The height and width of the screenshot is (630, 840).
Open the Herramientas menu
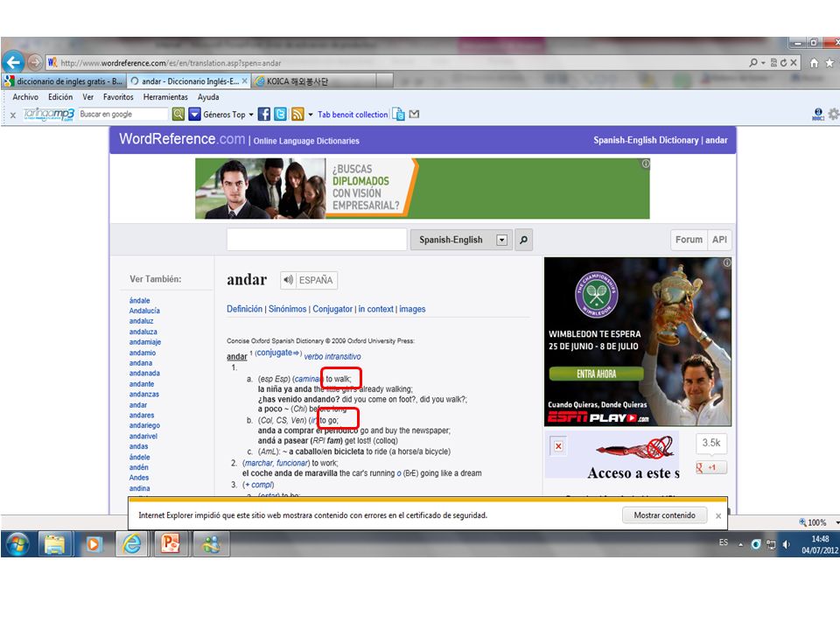[165, 97]
